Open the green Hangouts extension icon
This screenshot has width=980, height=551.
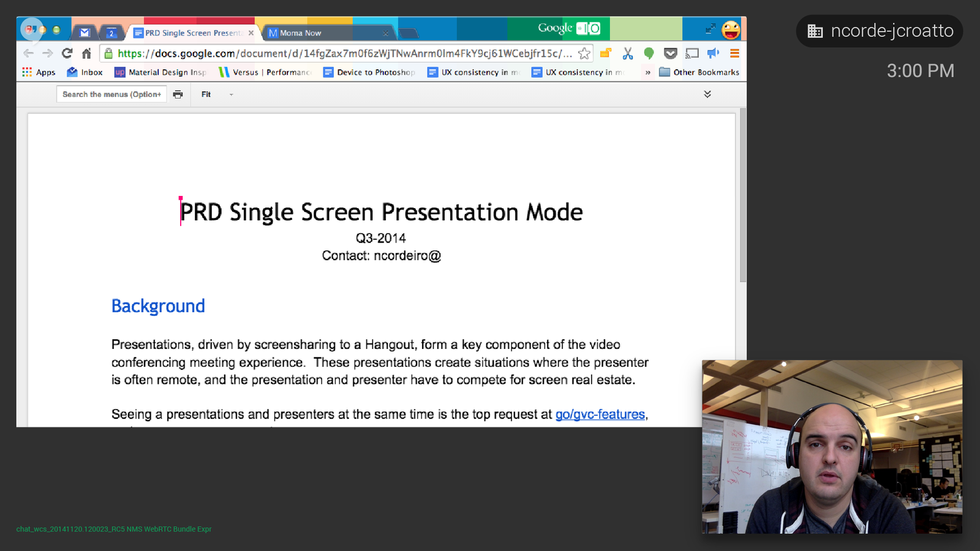(x=649, y=53)
